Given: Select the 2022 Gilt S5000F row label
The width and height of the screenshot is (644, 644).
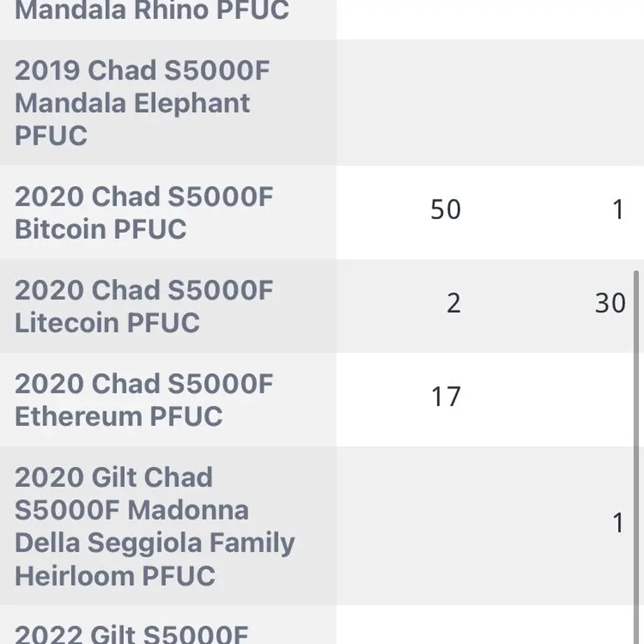Looking at the screenshot, I should (x=132, y=634).
